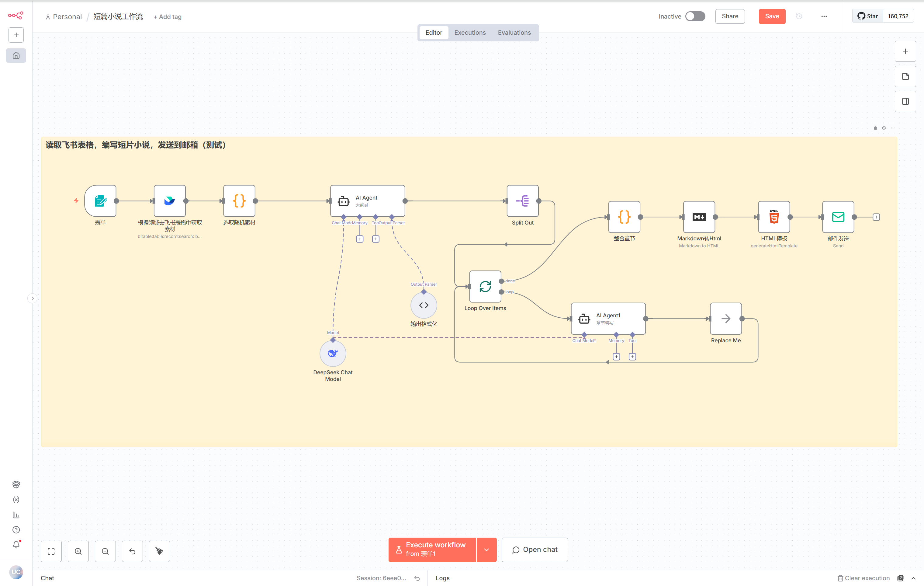Open the Markdown转Html node

(x=699, y=217)
